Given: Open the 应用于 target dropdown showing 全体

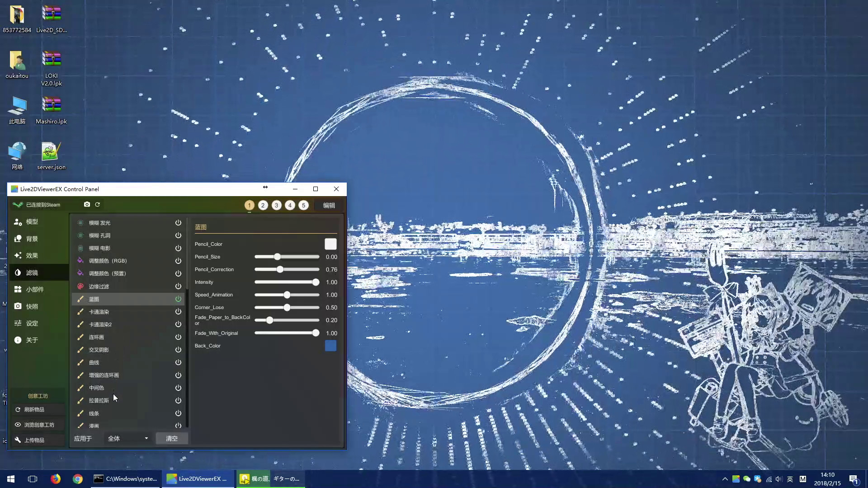Looking at the screenshot, I should 127,438.
